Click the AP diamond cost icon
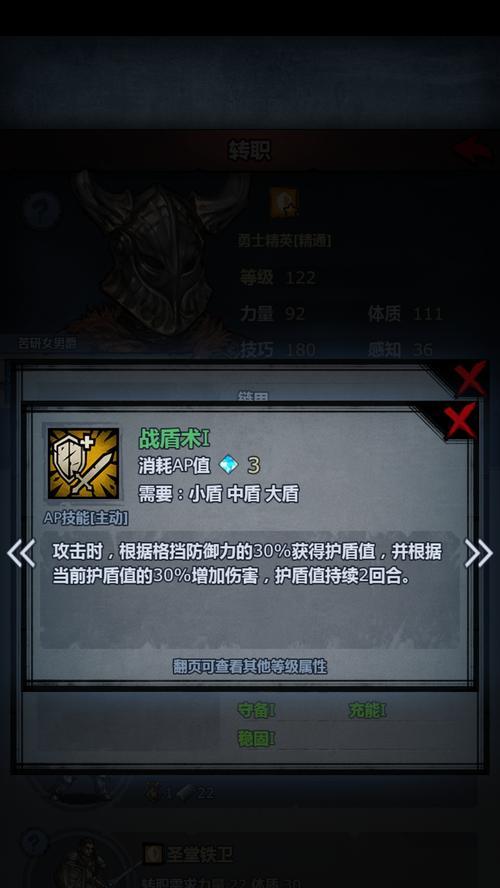This screenshot has width=500, height=888. [x=229, y=466]
